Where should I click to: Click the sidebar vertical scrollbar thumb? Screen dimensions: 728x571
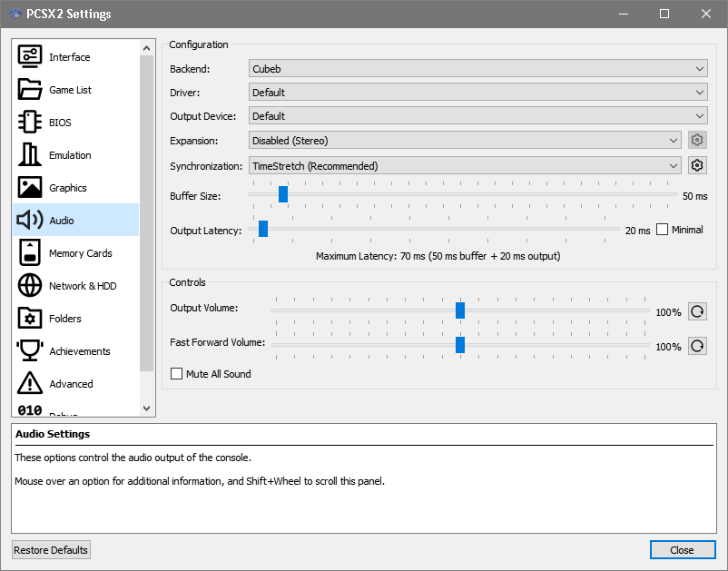tap(147, 213)
